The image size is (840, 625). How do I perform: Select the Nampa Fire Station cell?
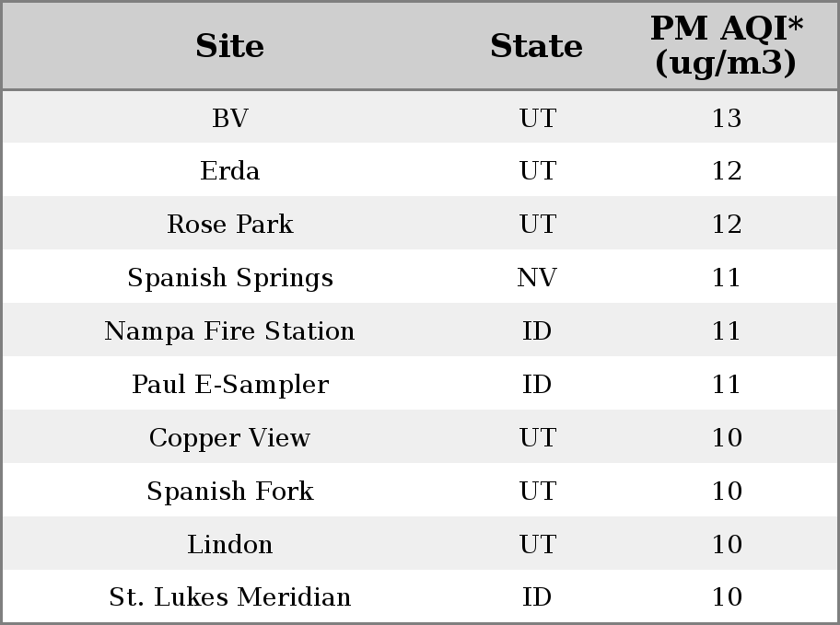pos(230,331)
